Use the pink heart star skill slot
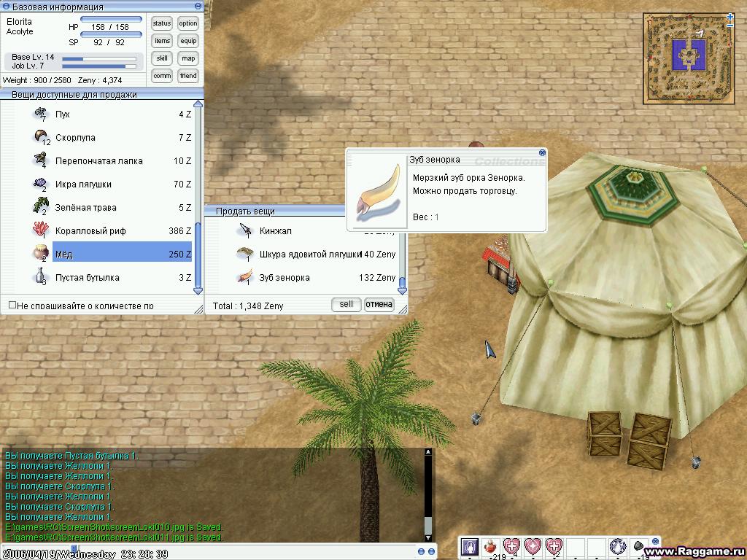 tap(533, 547)
